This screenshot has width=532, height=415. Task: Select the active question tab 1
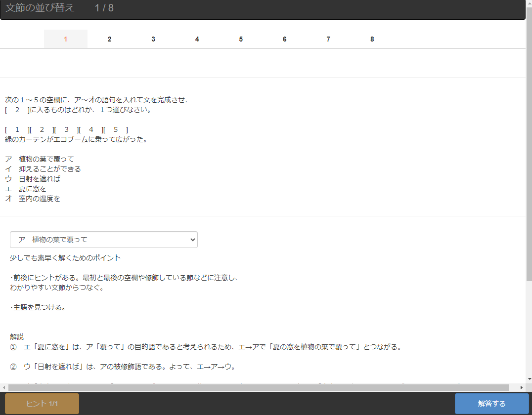(66, 39)
